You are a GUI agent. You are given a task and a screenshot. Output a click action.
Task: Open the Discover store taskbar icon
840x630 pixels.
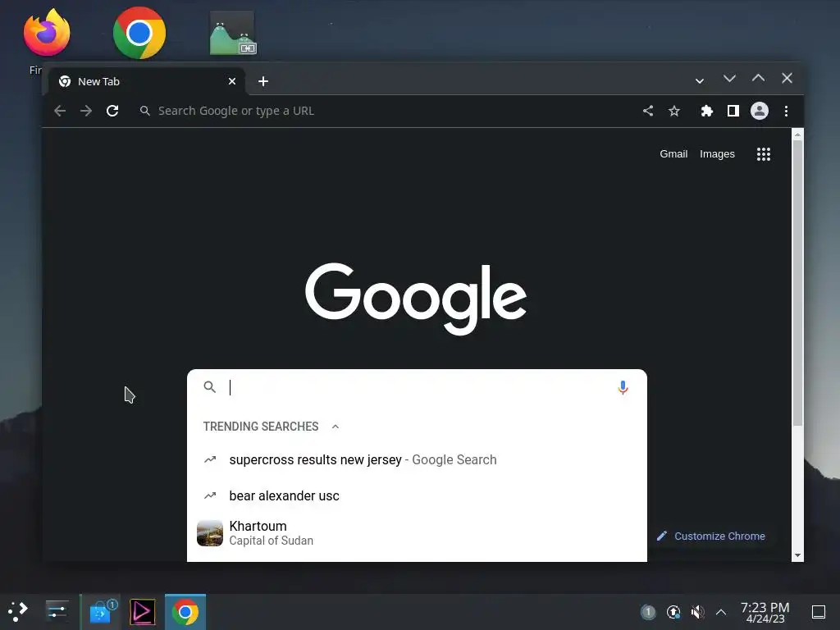coord(101,612)
